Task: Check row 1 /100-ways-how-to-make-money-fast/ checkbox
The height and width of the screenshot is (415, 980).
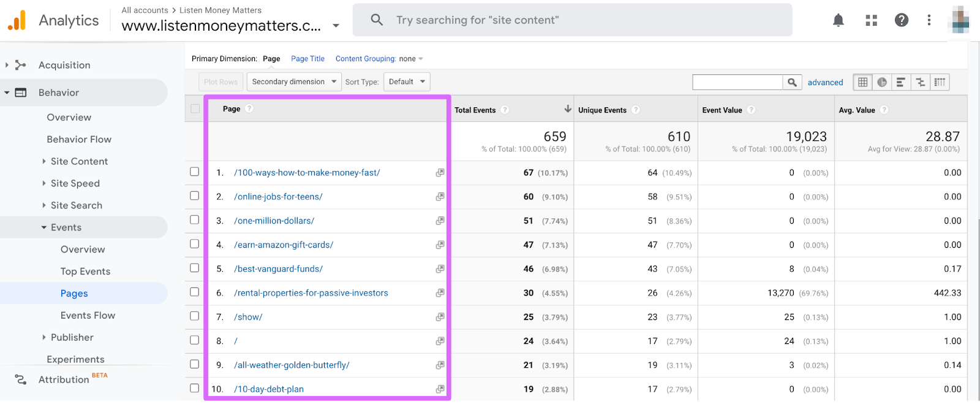Action: (x=195, y=172)
